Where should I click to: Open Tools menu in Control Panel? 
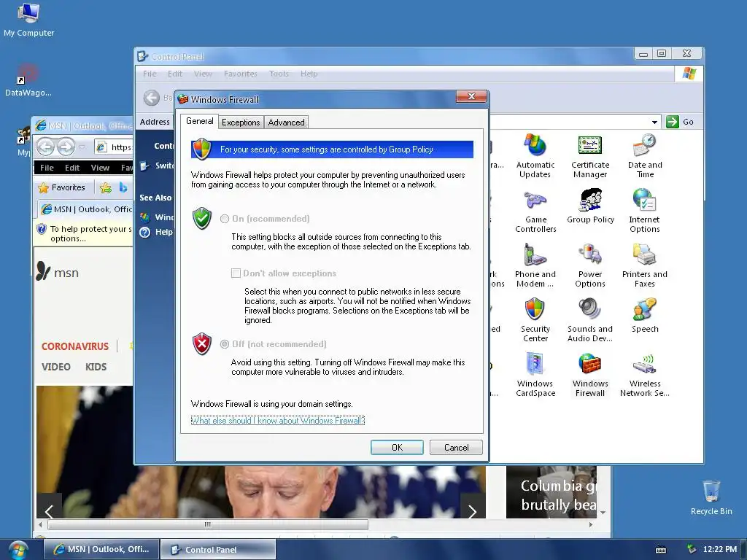[279, 74]
